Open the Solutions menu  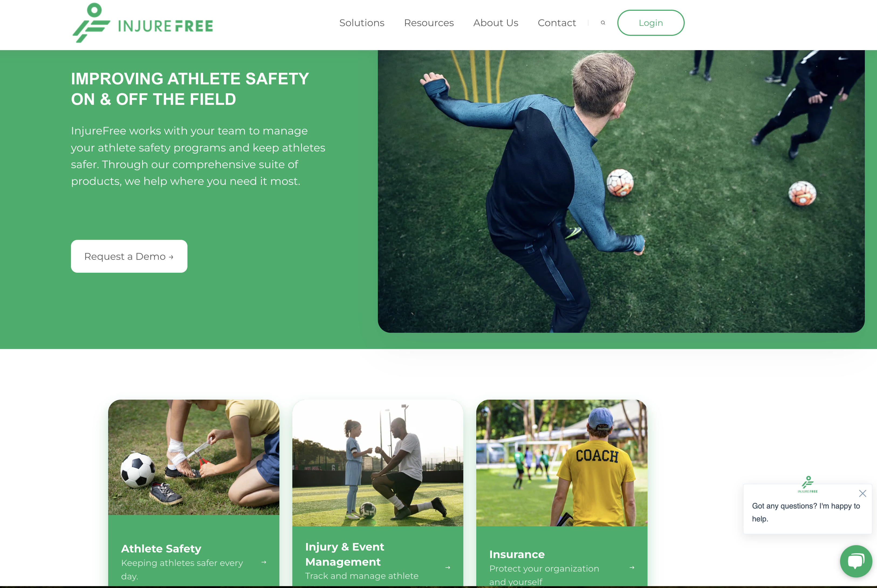[x=362, y=23]
